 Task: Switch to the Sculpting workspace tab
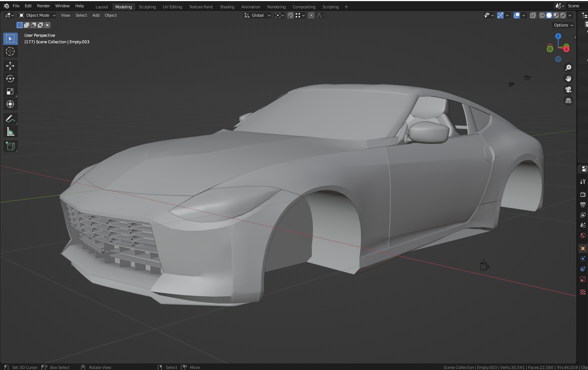(x=147, y=7)
